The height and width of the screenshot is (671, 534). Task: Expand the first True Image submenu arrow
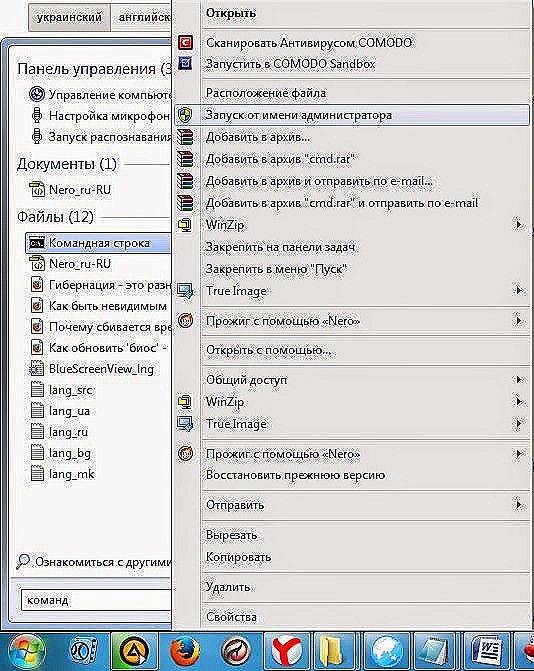[519, 291]
